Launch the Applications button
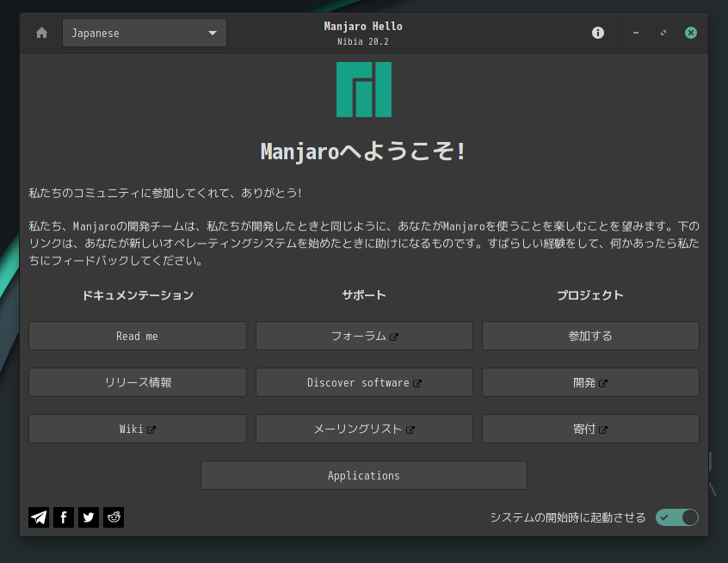Viewport: 728px width, 563px height. [363, 475]
